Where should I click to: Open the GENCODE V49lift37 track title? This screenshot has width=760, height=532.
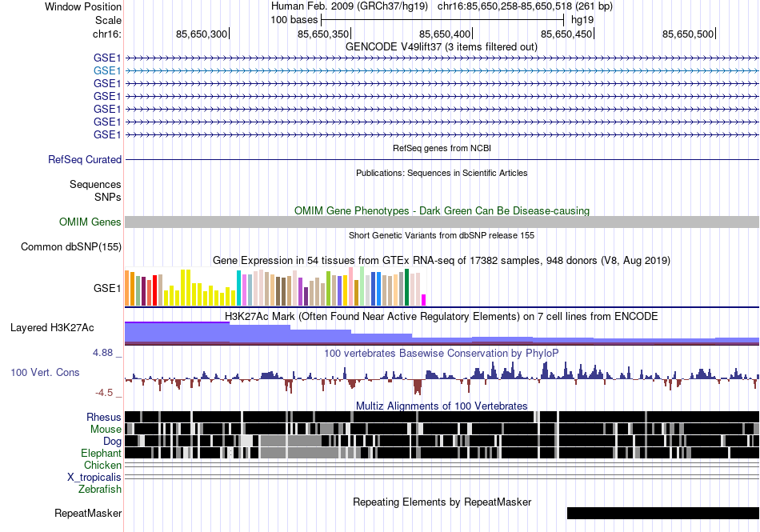[x=442, y=47]
